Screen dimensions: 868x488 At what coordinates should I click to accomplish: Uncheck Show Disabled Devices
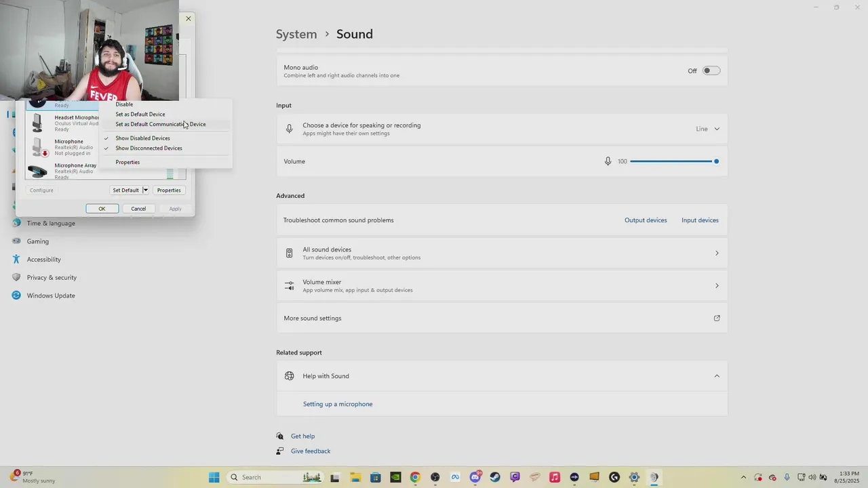[x=142, y=138]
